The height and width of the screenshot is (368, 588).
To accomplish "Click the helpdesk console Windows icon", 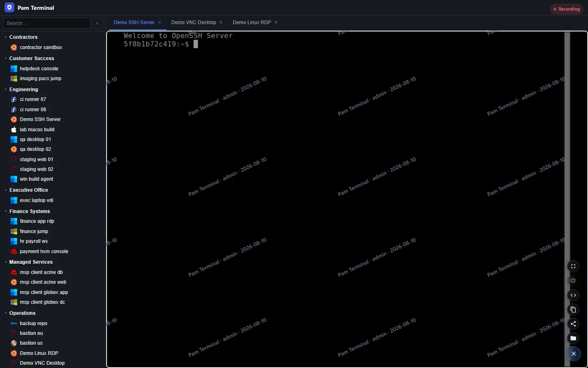I will [x=14, y=69].
